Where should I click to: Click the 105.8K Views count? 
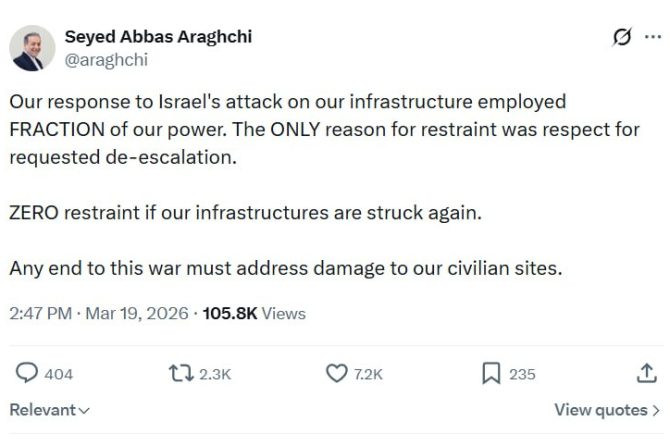coord(254,313)
